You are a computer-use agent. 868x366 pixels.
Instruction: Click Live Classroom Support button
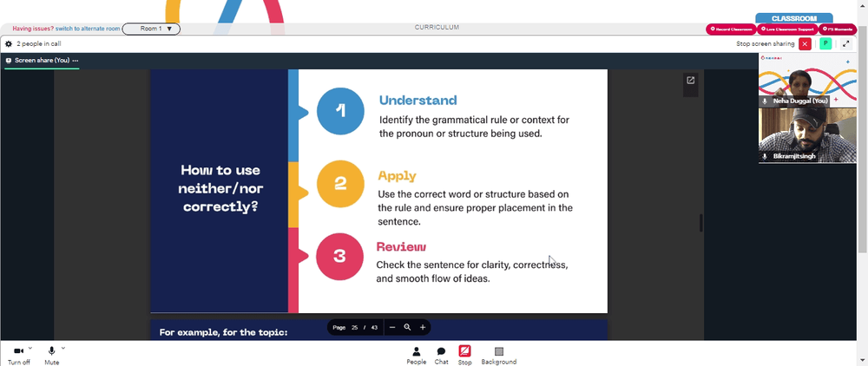click(786, 29)
